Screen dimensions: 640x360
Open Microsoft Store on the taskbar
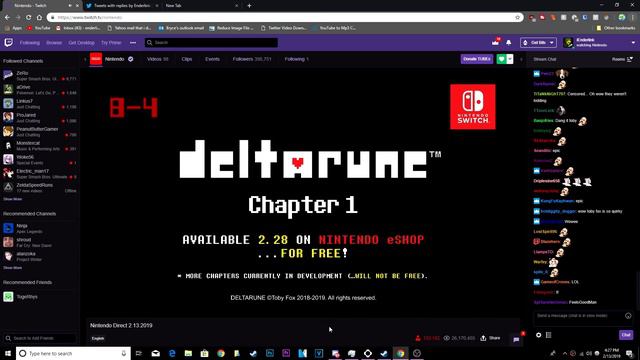204,353
